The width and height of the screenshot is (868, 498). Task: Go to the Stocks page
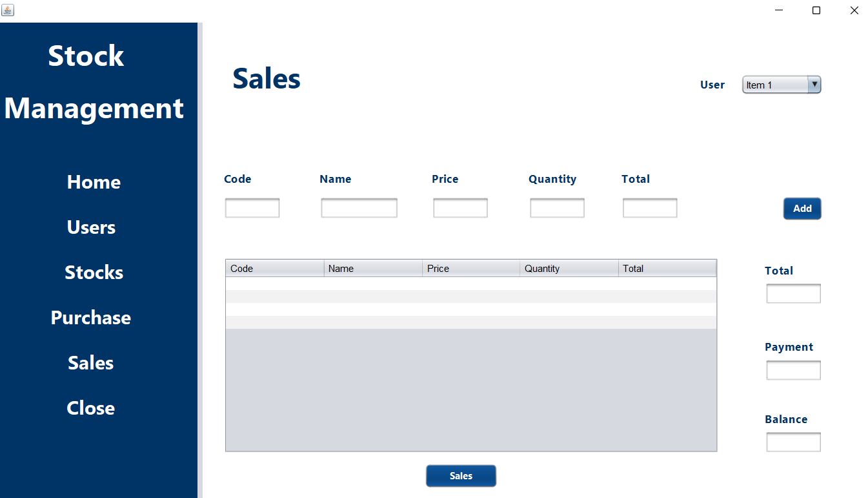pyautogui.click(x=94, y=272)
